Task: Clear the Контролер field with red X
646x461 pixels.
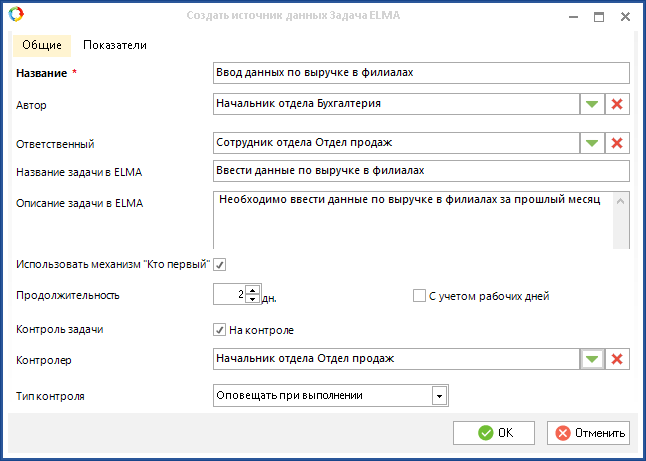Action: pyautogui.click(x=617, y=359)
